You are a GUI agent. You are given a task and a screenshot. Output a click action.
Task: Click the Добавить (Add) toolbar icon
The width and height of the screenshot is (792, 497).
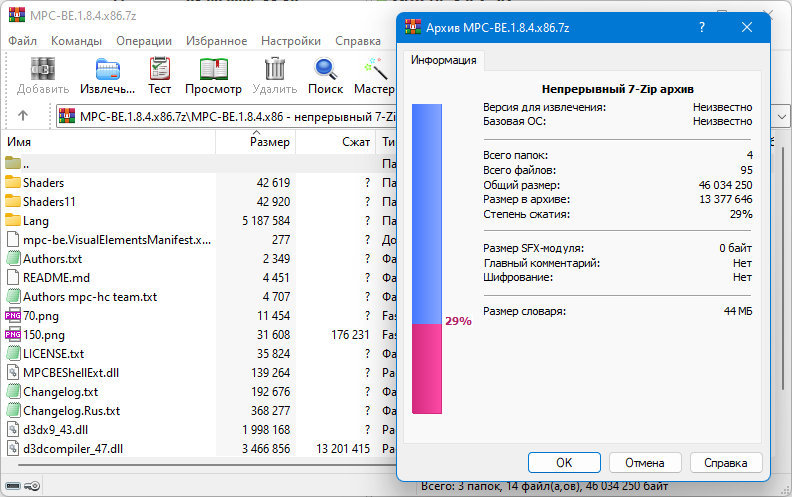[x=43, y=69]
